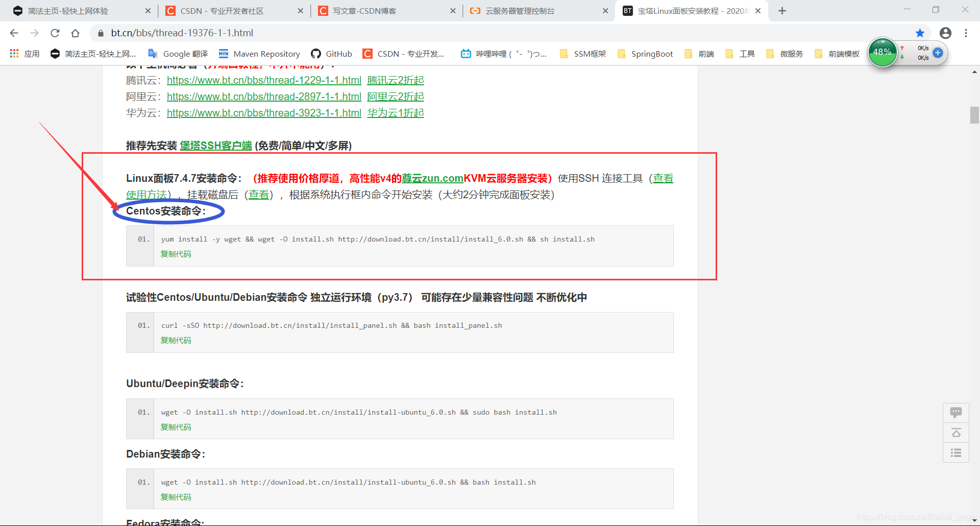This screenshot has height=526, width=980.
Task: Select the Centos yum install command text
Action: pyautogui.click(x=378, y=239)
